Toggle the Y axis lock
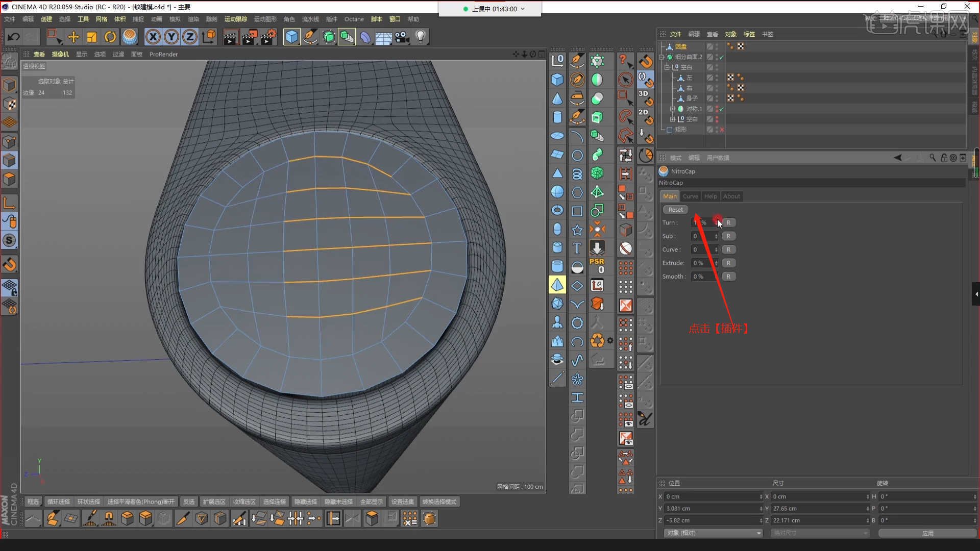980x551 pixels. tap(171, 37)
